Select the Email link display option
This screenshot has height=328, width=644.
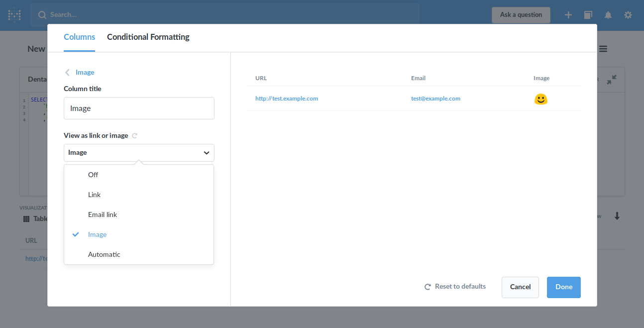click(103, 215)
